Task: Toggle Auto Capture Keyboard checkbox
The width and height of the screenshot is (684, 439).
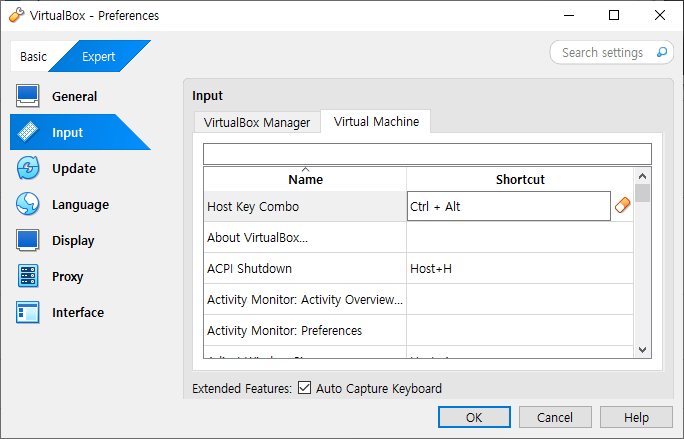Action: (x=304, y=388)
